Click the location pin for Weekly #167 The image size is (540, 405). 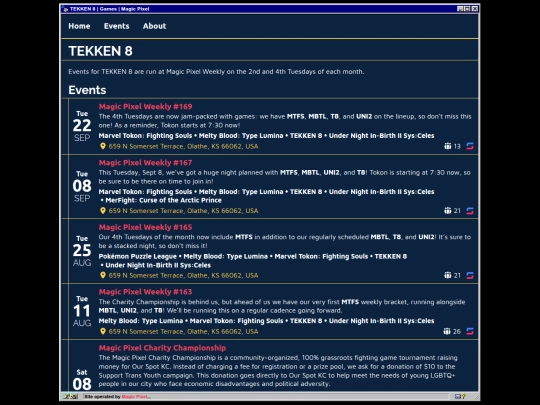click(103, 210)
